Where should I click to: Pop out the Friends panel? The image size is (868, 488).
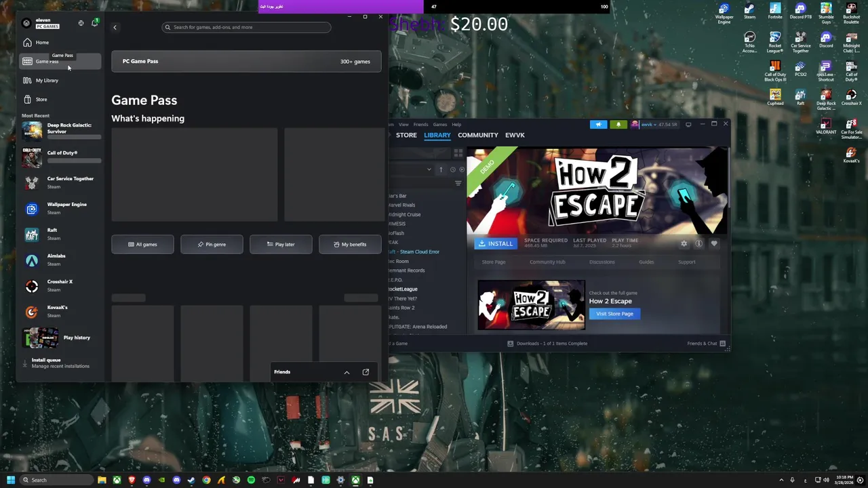(x=366, y=372)
